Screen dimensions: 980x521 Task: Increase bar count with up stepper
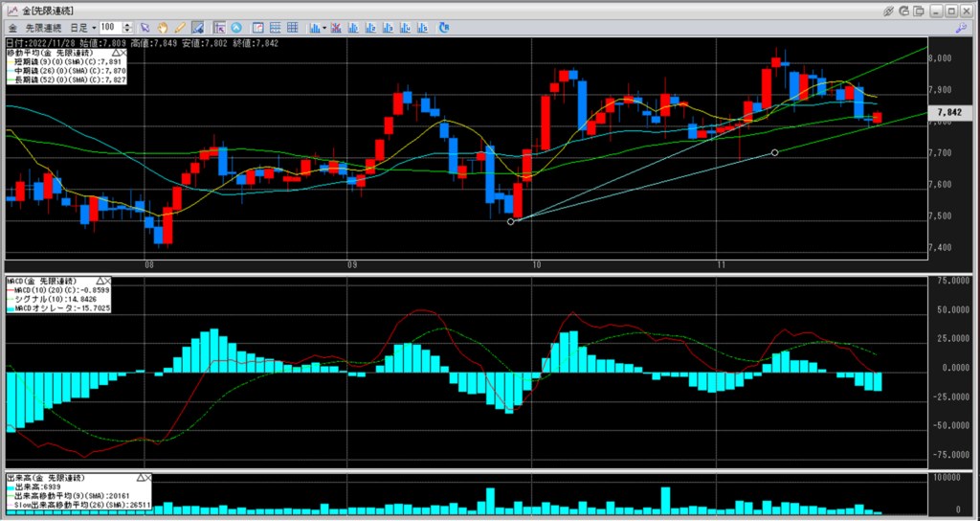click(127, 25)
